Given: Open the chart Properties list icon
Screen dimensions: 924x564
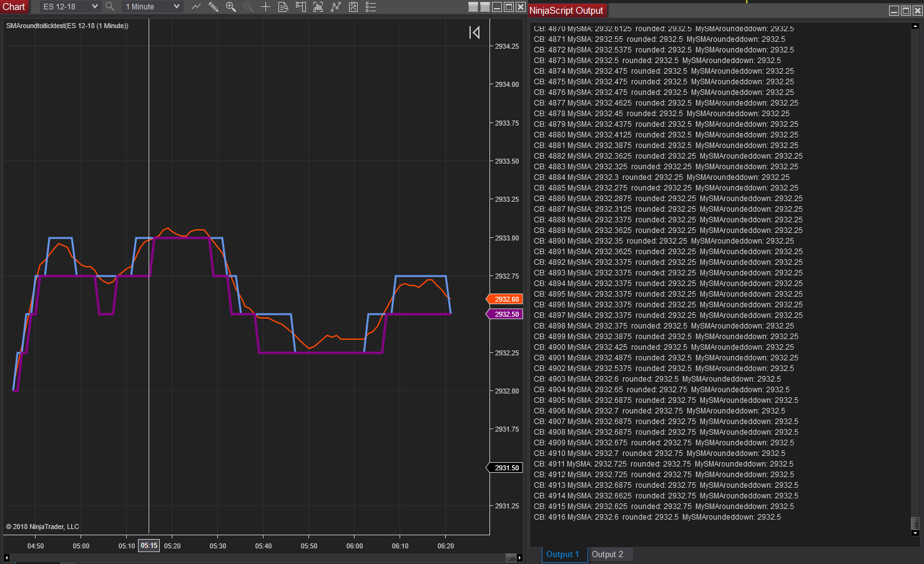Looking at the screenshot, I should click(371, 7).
